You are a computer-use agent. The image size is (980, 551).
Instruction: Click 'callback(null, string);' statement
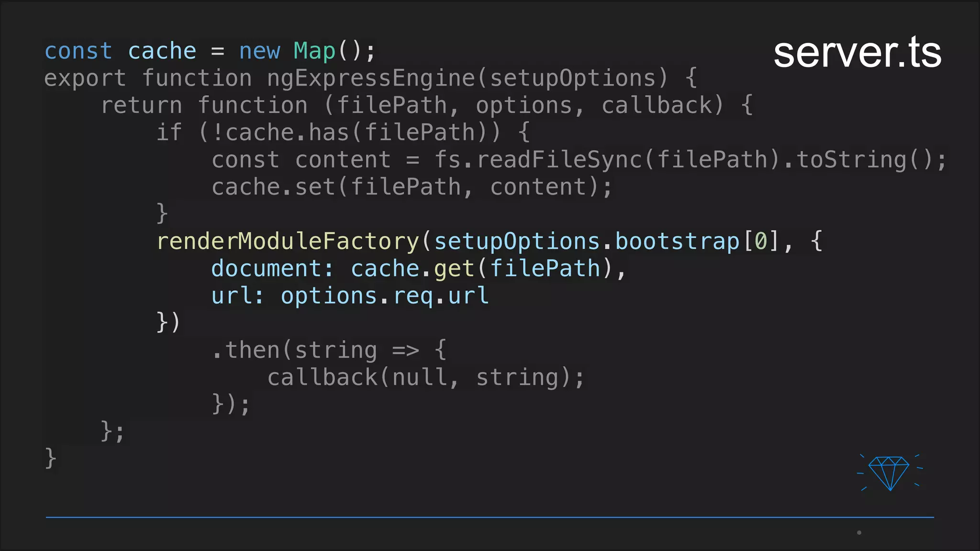point(426,377)
